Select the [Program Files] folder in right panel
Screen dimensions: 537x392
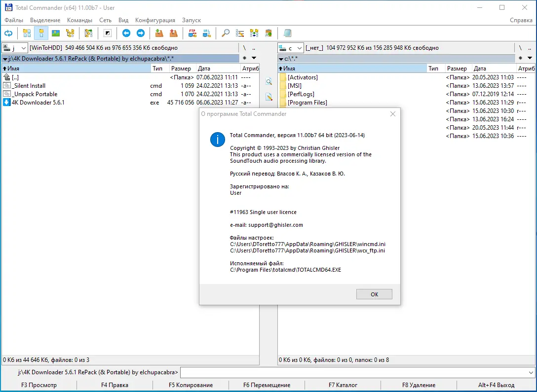406,102
